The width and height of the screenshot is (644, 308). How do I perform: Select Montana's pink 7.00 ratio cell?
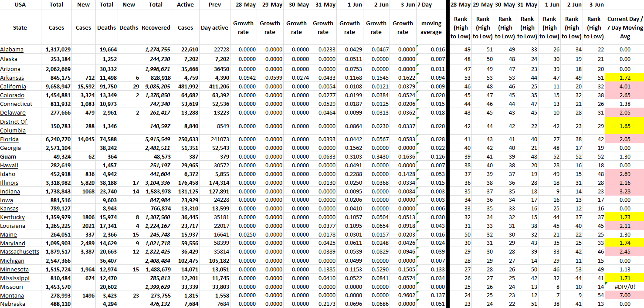pyautogui.click(x=624, y=295)
